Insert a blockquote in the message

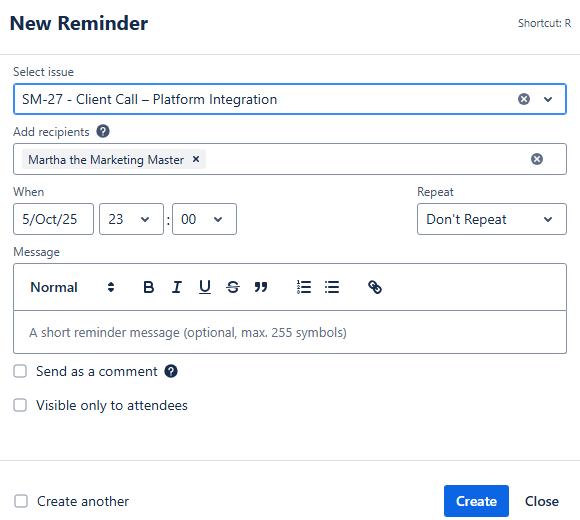[x=261, y=287]
